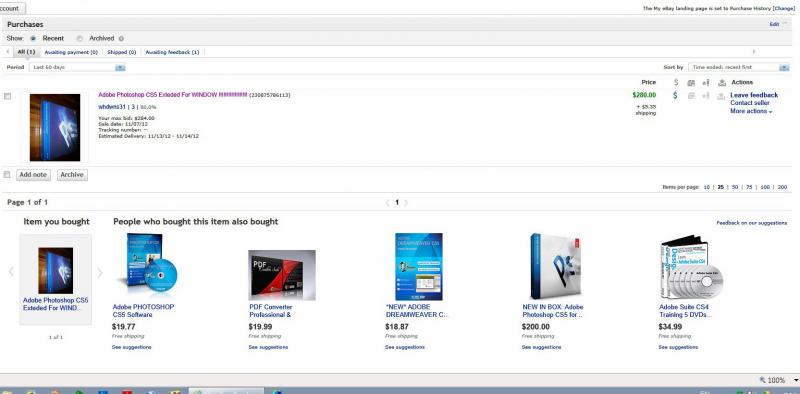This screenshot has width=800, height=394.
Task: Check the box beside Adobe Photoshop CS5 item
Action: [x=7, y=96]
